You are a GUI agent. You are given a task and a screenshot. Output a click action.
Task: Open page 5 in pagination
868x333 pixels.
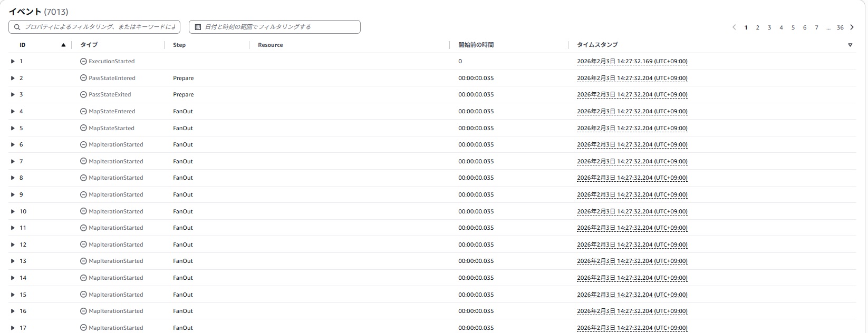pos(793,27)
